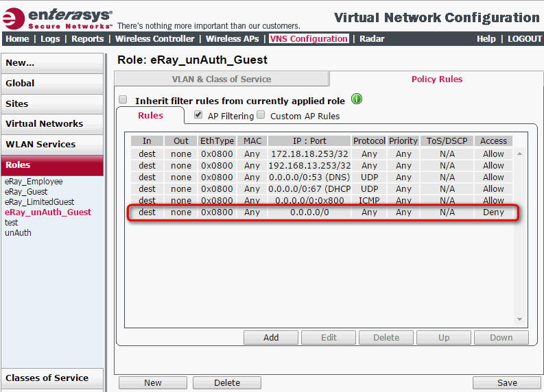Viewport: 544px width, 392px height.
Task: Click the Save button
Action: [507, 382]
